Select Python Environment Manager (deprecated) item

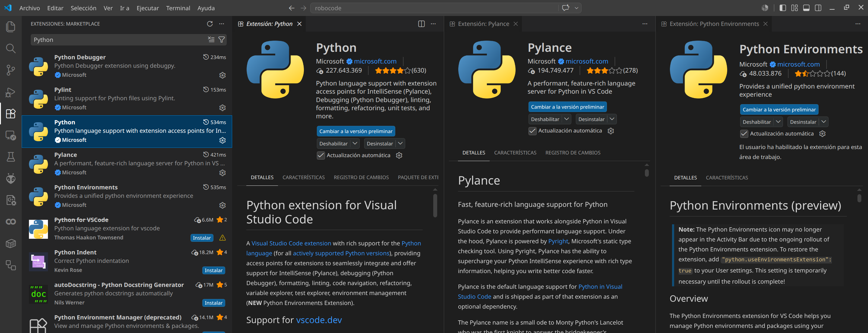point(127,322)
